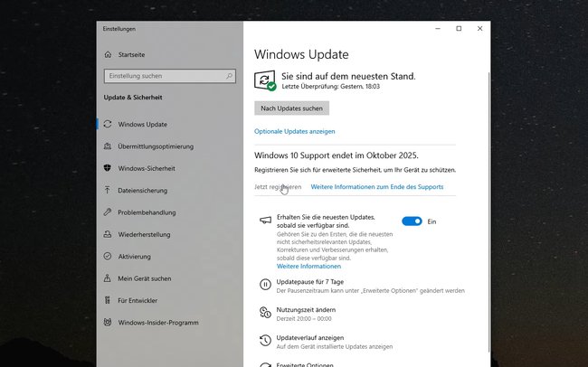The width and height of the screenshot is (588, 367).
Task: Click the Wiederherstellung icon
Action: 108,234
